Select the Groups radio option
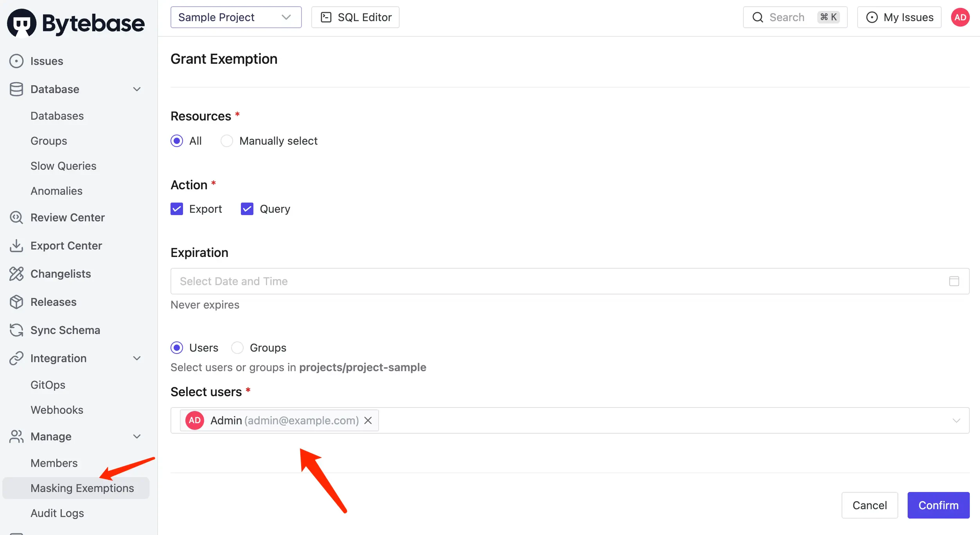Image resolution: width=980 pixels, height=535 pixels. click(237, 348)
